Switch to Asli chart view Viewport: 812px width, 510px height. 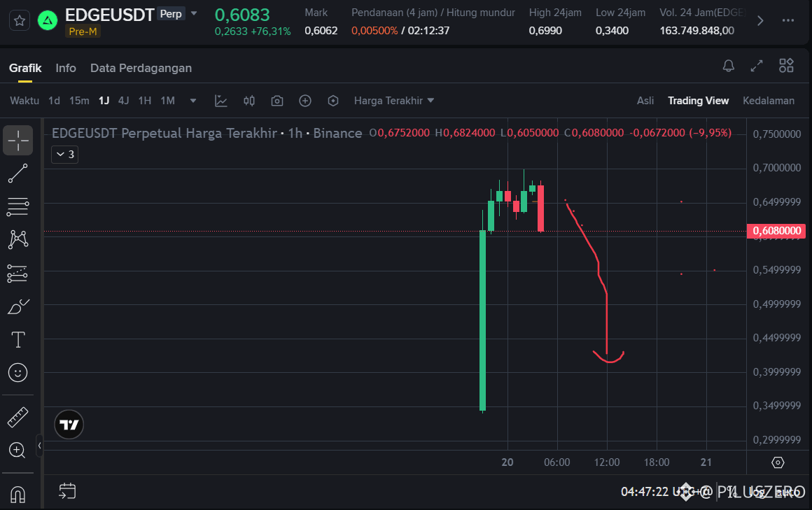pyautogui.click(x=645, y=101)
